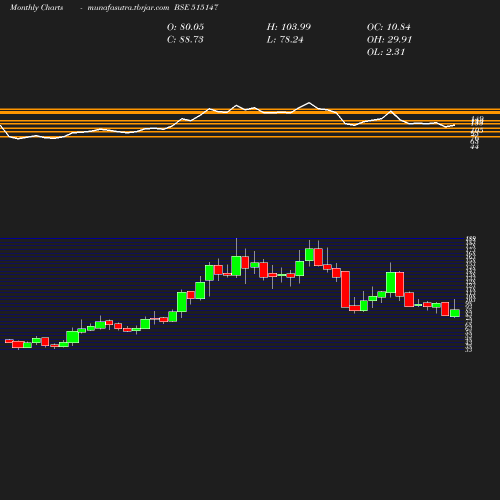
Task: Click the "Monthly Charts" title text
Action: click(x=36, y=7)
